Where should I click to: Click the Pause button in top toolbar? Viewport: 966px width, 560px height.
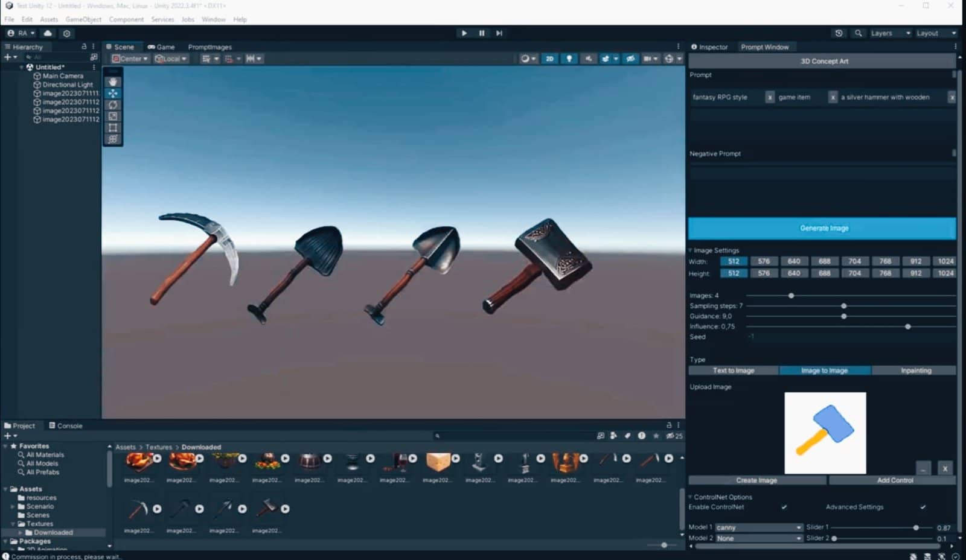pyautogui.click(x=482, y=33)
